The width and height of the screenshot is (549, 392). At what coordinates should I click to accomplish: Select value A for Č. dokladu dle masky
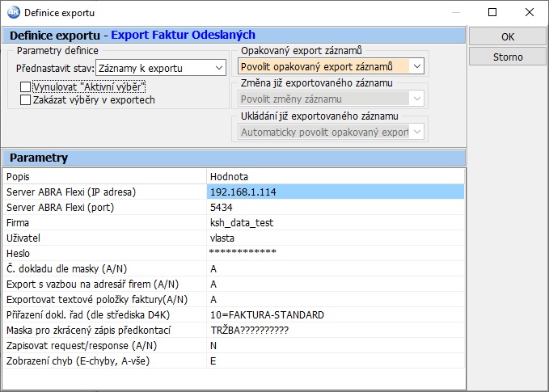point(336,268)
